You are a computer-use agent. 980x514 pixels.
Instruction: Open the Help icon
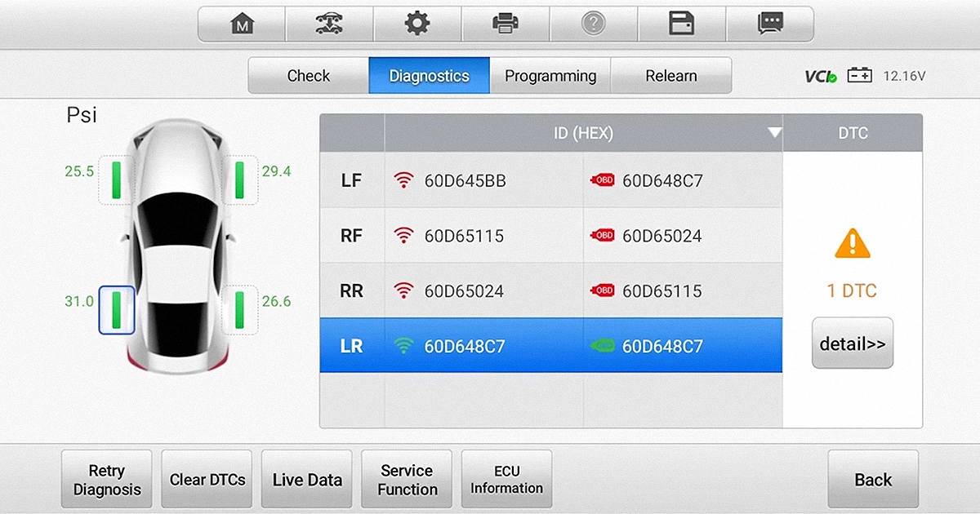pos(594,24)
